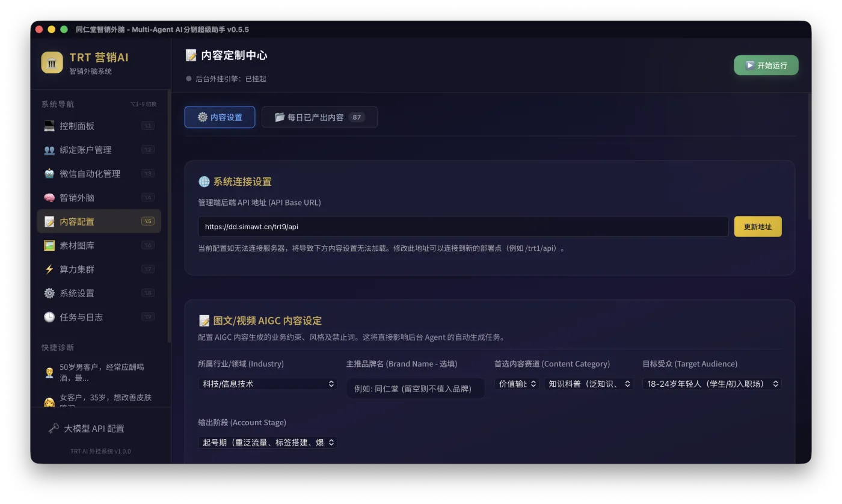Switch to the 每日已产出内容 tab
842x504 pixels.
[x=319, y=117]
